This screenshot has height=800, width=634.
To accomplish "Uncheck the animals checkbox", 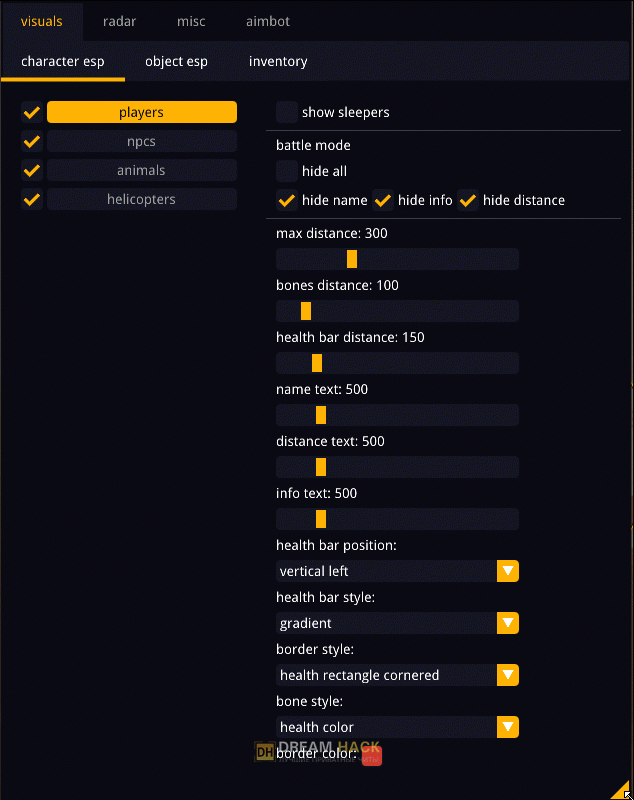I will click(x=32, y=170).
